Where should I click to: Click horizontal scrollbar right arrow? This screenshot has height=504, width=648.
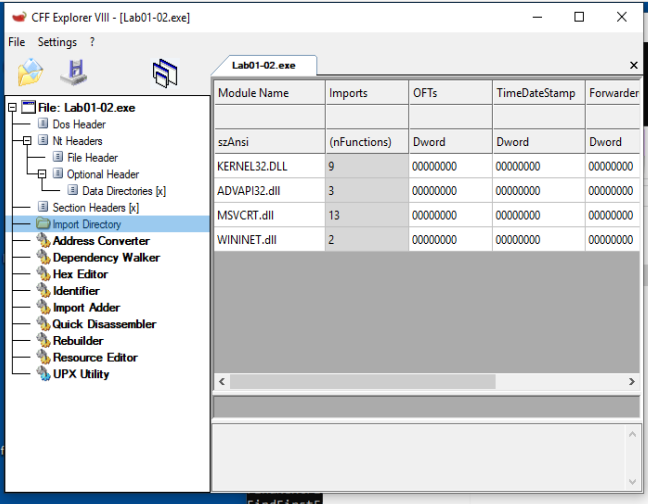coord(632,381)
